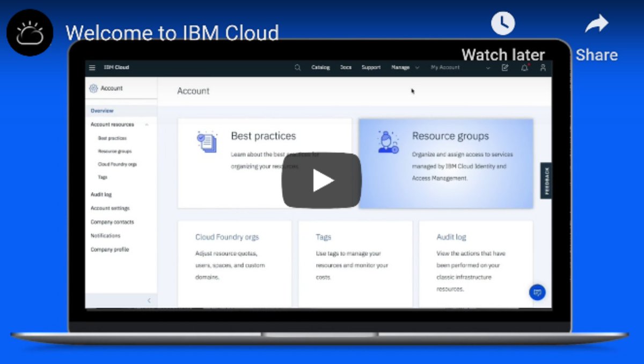
Task: Select Cloud Foundry orgs in sidebar
Action: point(117,164)
